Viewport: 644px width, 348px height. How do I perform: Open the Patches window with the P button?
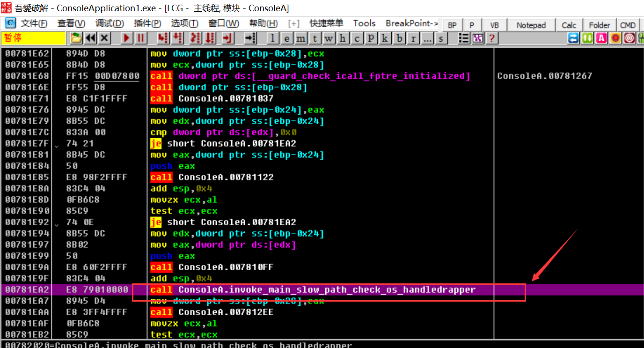point(371,38)
